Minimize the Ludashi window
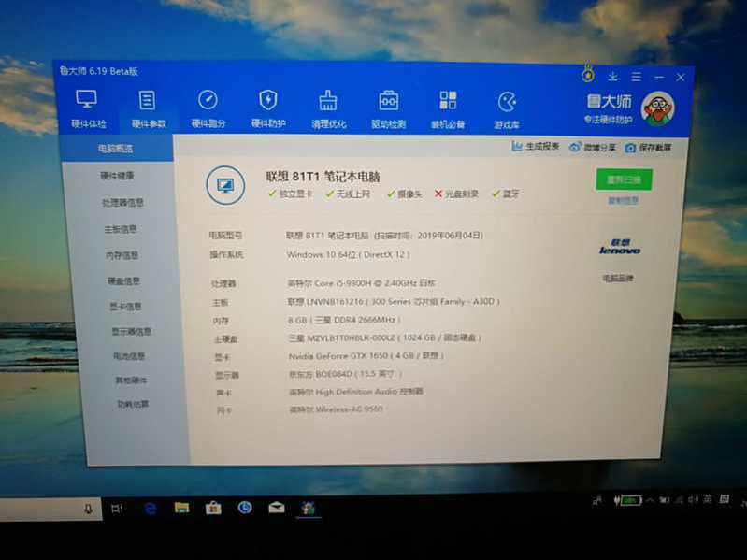747x560 pixels. 659,77
